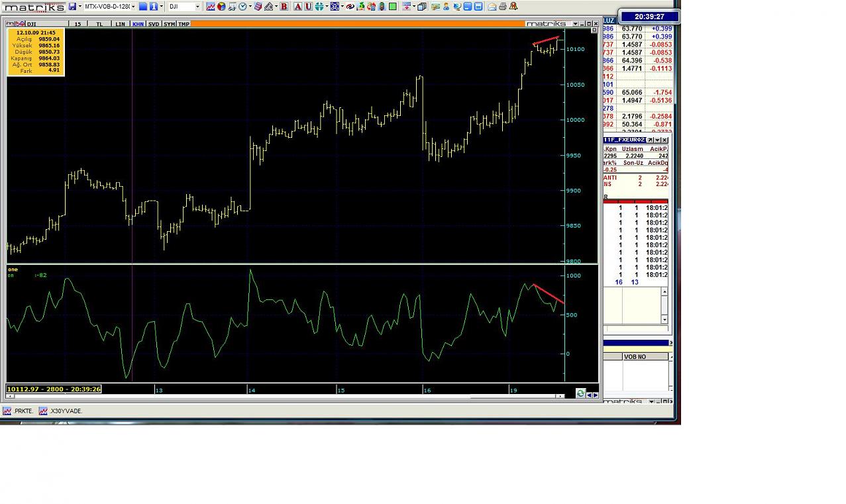Switch to the .PRKTE. tab
The width and height of the screenshot is (846, 504).
pyautogui.click(x=23, y=411)
